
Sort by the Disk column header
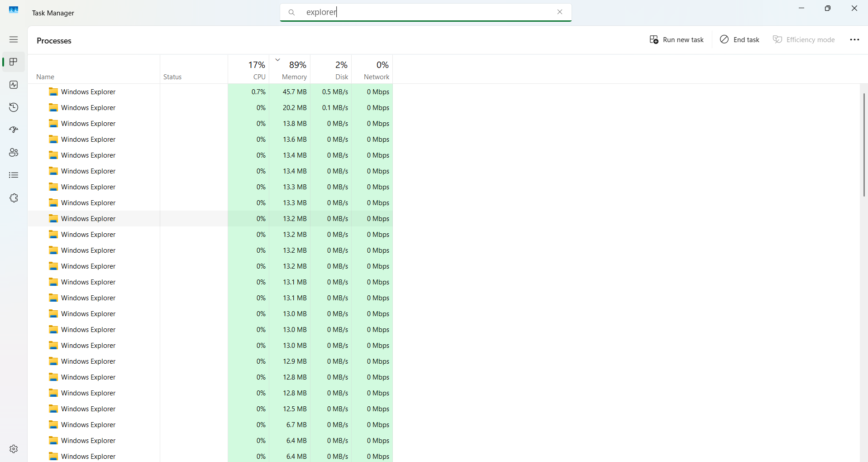point(331,69)
